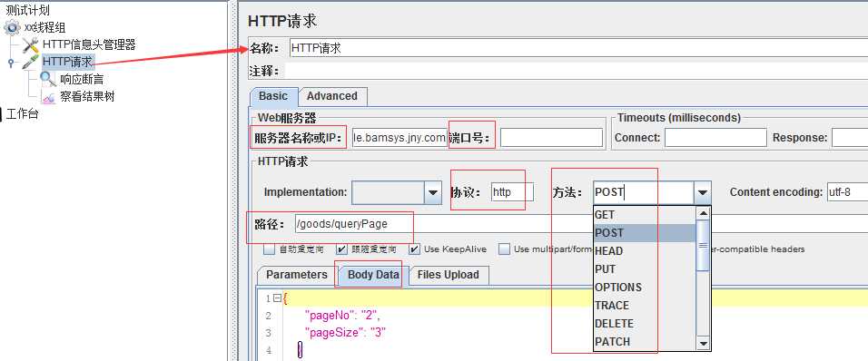This screenshot has width=868, height=361.
Task: Click the thread group gear icon
Action: 12,27
